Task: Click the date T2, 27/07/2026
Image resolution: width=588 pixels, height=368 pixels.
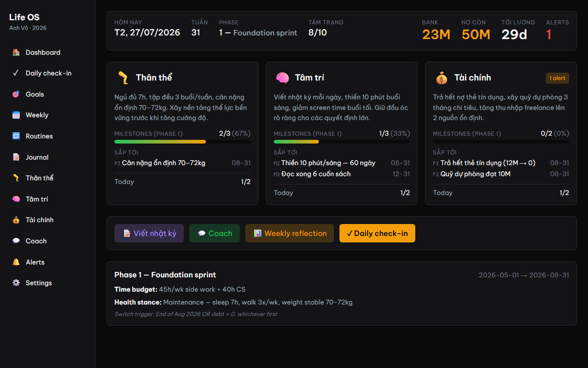Action: click(x=147, y=33)
